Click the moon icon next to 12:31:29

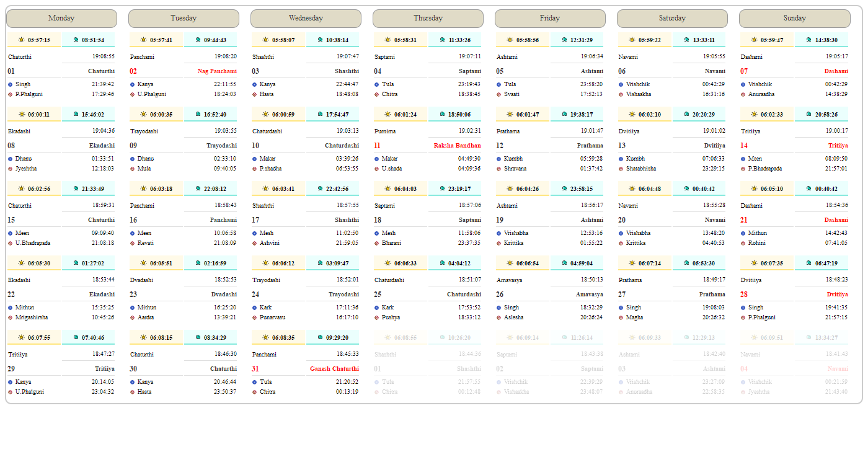(564, 40)
